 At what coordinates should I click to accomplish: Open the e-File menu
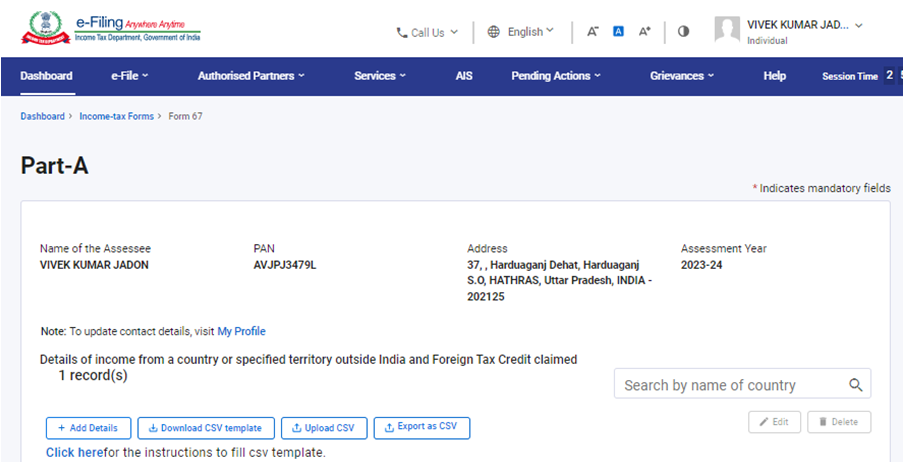[130, 76]
